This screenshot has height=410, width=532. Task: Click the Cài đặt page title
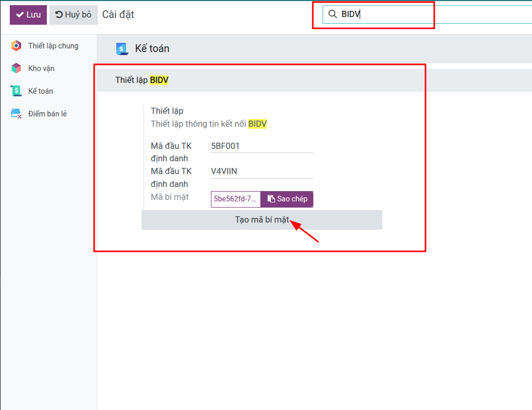click(x=118, y=15)
